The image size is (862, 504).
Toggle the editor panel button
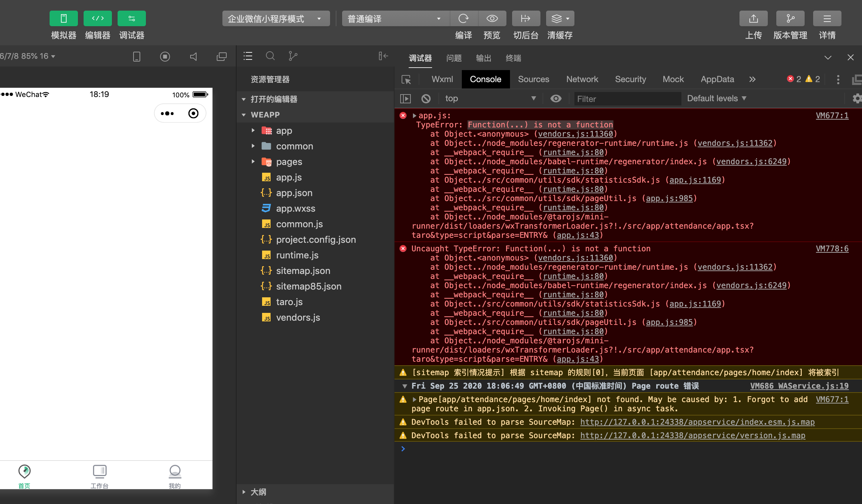(x=98, y=18)
